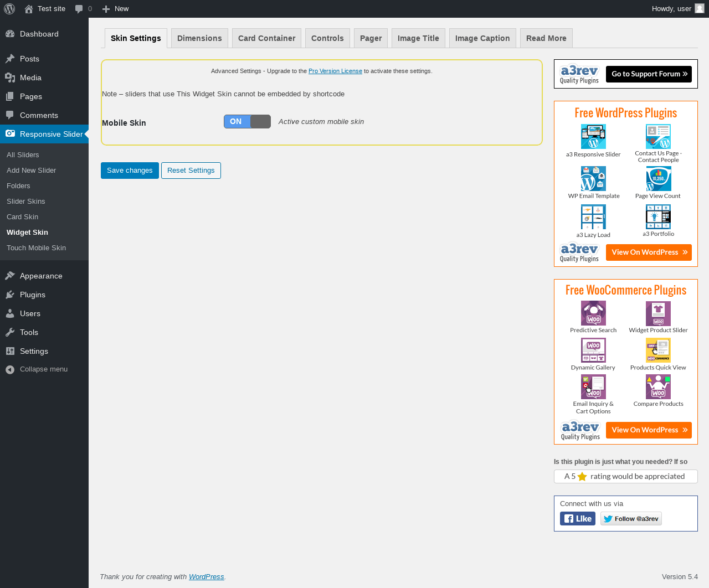Open Contact Us Page plugin icon
The width and height of the screenshot is (709, 588).
pyautogui.click(x=658, y=137)
